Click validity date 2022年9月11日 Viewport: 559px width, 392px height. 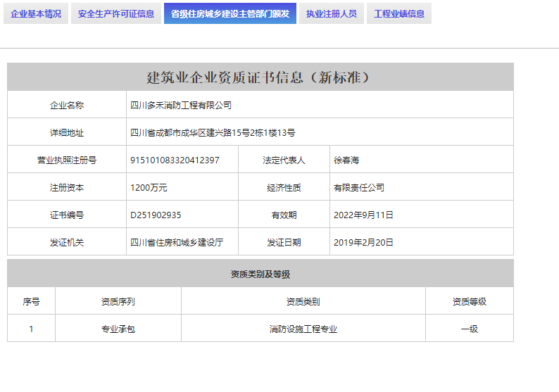click(363, 215)
